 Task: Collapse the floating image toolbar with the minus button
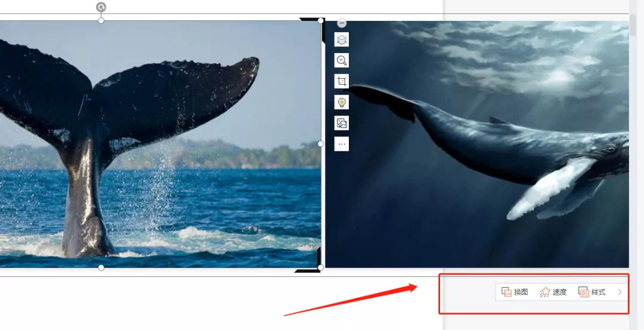click(342, 23)
